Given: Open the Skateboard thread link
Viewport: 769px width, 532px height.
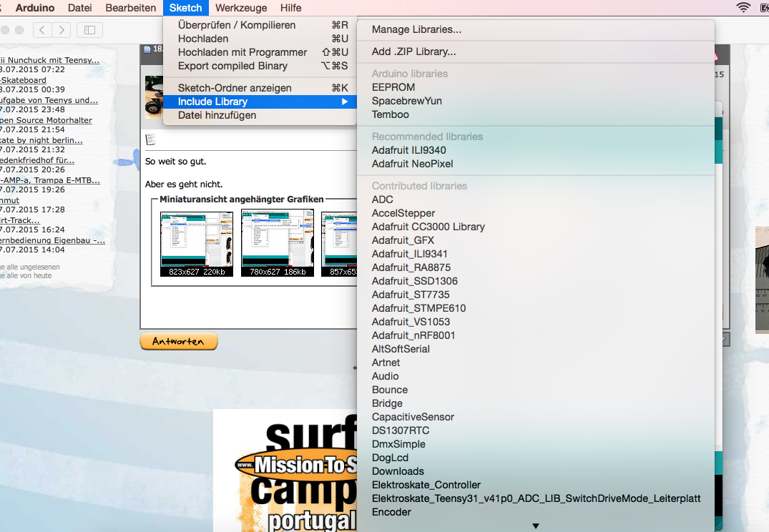Looking at the screenshot, I should [x=23, y=80].
